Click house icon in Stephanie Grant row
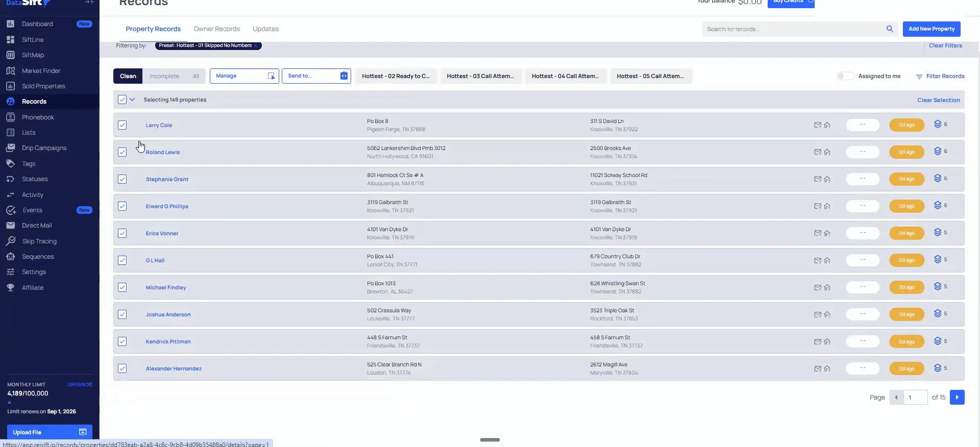The height and width of the screenshot is (447, 980). (x=827, y=179)
